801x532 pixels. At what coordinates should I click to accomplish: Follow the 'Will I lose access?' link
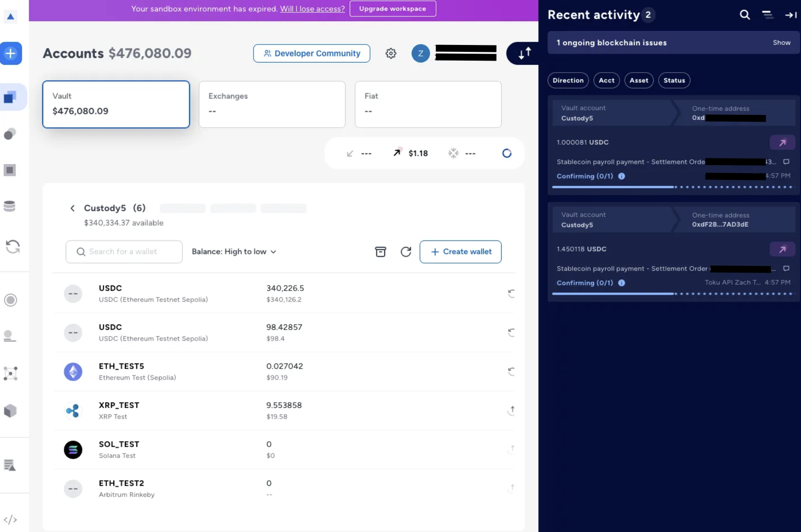point(312,9)
